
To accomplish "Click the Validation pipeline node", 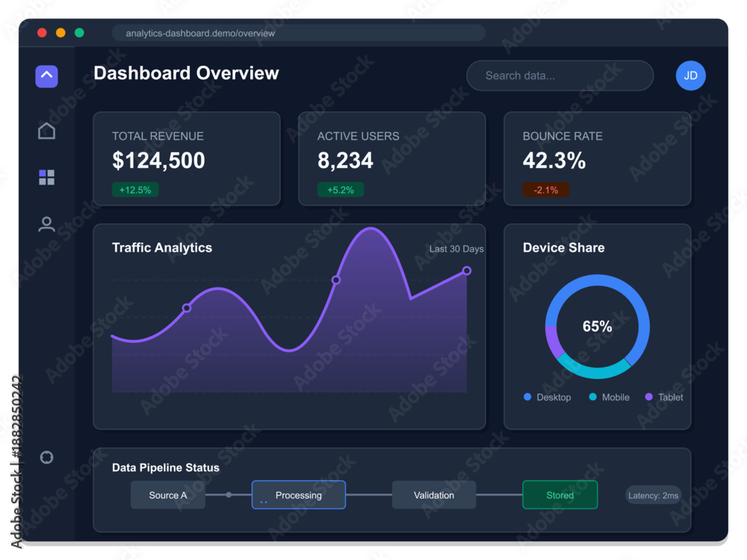I will coord(434,495).
